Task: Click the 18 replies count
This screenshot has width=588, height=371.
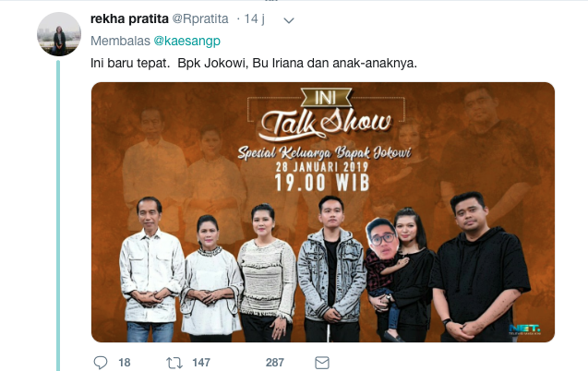Action: tap(125, 363)
